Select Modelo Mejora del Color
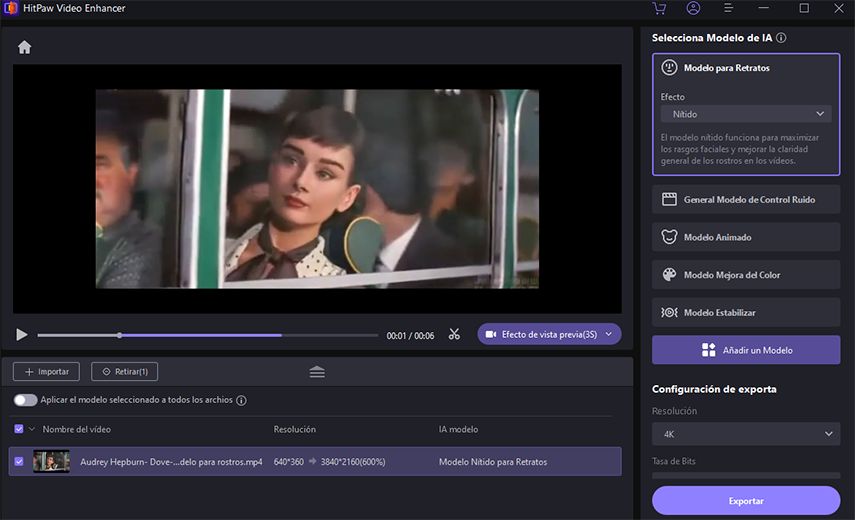The height and width of the screenshot is (520, 855). point(746,275)
